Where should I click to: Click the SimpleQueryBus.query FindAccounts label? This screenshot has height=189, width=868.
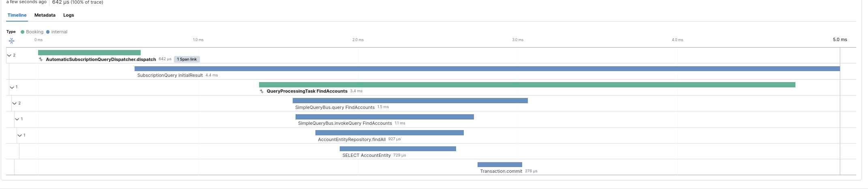[x=335, y=107]
